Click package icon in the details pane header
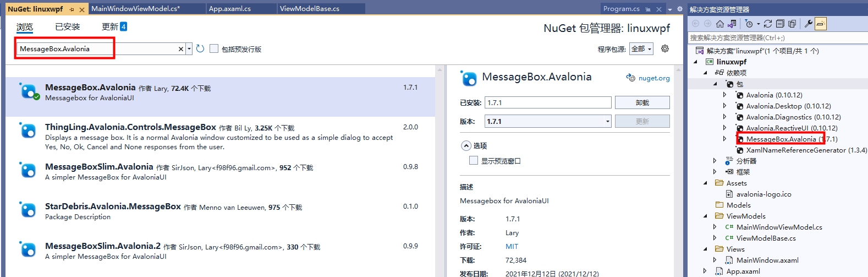This screenshot has width=868, height=277. tap(469, 78)
